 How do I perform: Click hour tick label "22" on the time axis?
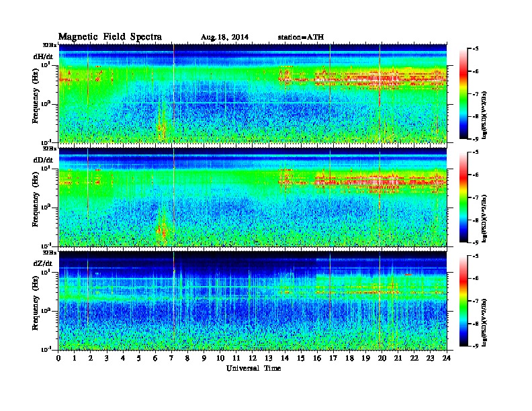point(414,358)
